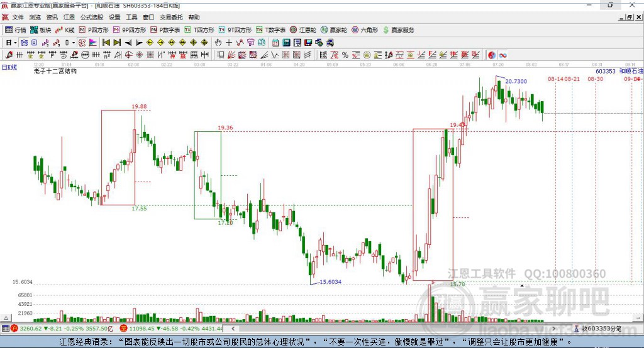
Task: Open the 公式选股 menu
Action: coord(92,17)
